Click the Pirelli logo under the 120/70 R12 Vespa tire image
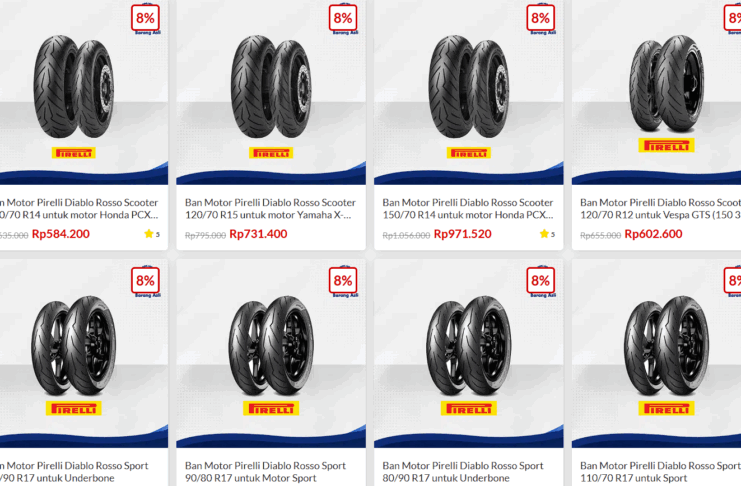Image resolution: width=741 pixels, height=486 pixels. coord(666,146)
